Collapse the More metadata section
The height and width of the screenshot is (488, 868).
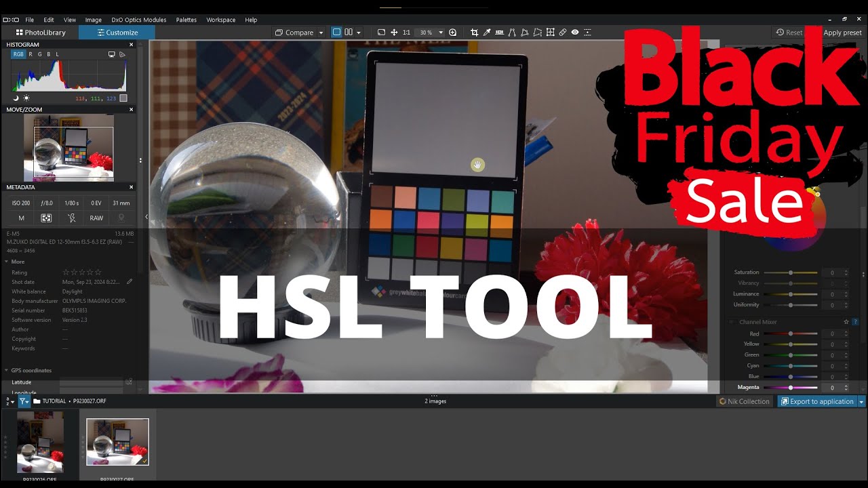point(7,262)
